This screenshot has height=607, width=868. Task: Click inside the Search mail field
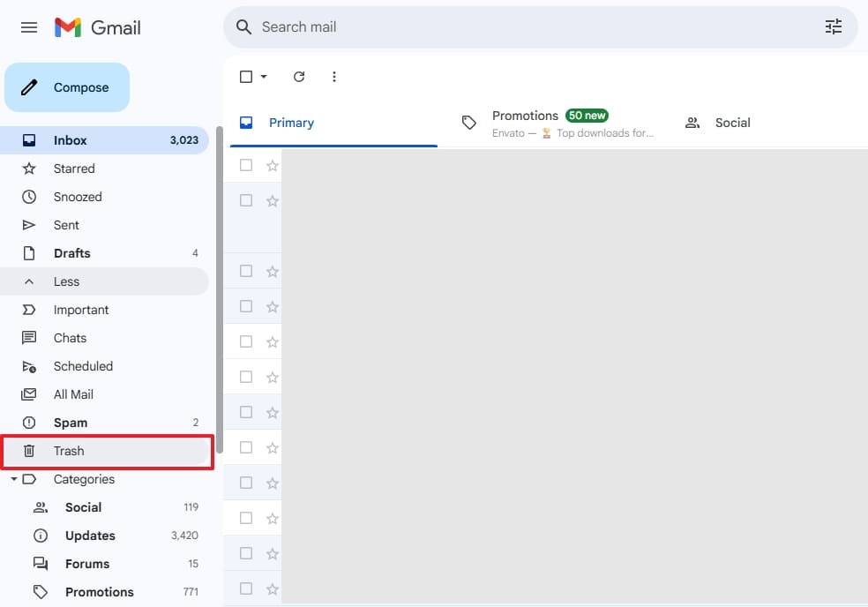coord(529,27)
